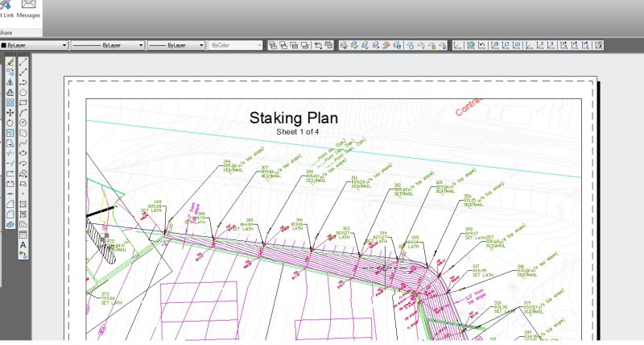
Task: Select the Copy objects tool
Action: coord(10,73)
